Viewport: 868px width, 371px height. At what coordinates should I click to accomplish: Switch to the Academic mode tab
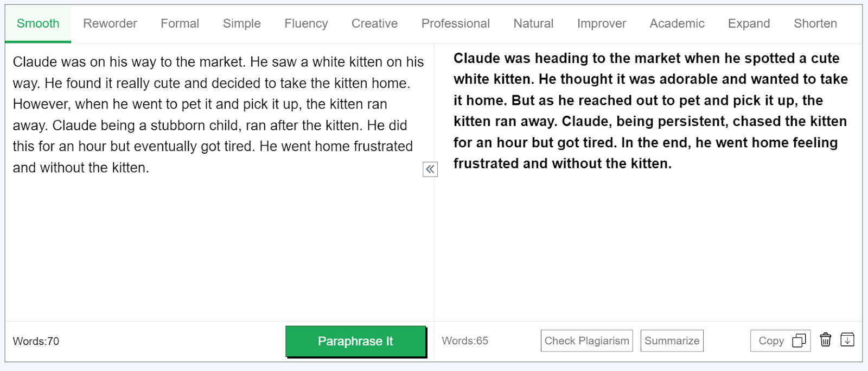pos(677,23)
